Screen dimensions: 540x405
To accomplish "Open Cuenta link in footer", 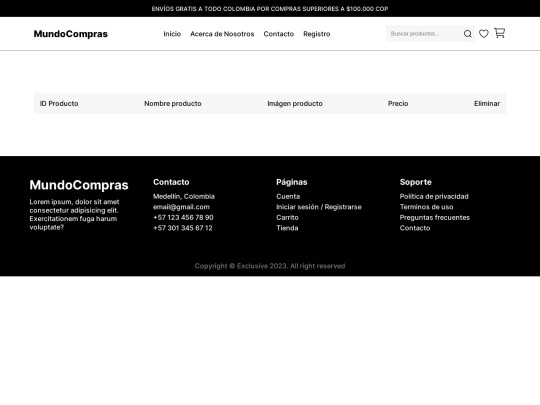I will pyautogui.click(x=288, y=196).
